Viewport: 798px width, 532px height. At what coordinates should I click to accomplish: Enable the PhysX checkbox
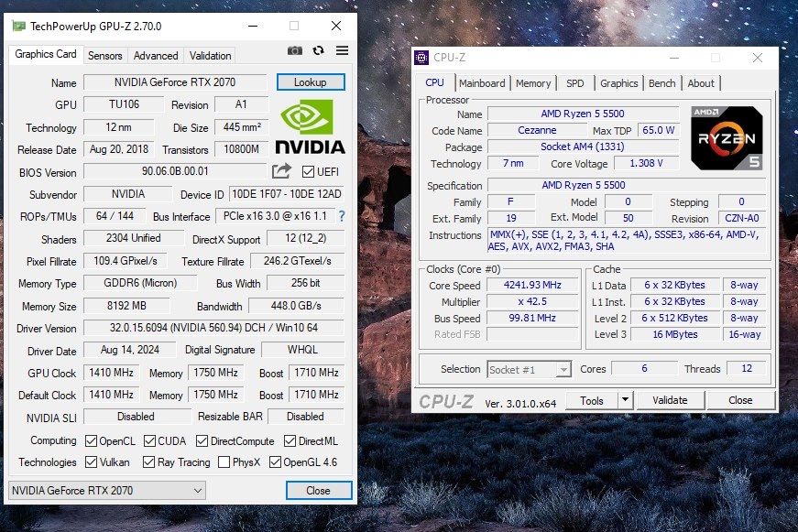[x=224, y=461]
